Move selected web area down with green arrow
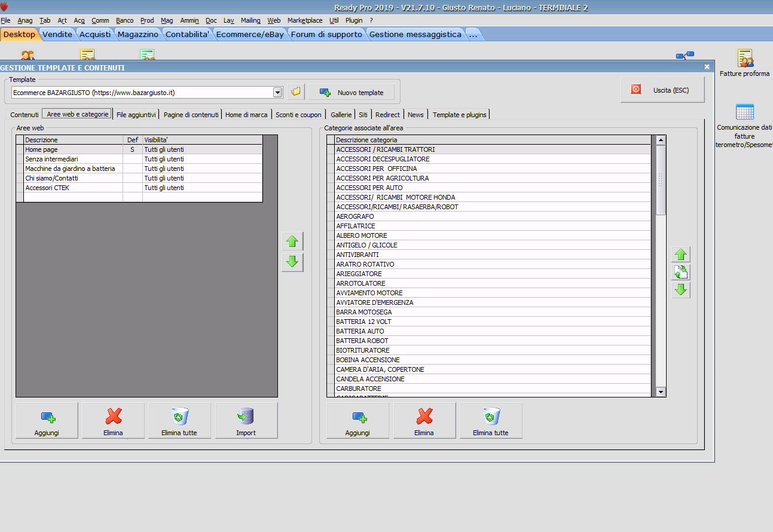Viewport: 773px width, 532px height. (x=292, y=262)
